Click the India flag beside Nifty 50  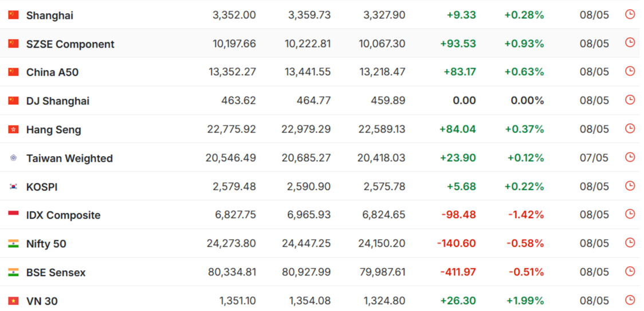pos(14,244)
